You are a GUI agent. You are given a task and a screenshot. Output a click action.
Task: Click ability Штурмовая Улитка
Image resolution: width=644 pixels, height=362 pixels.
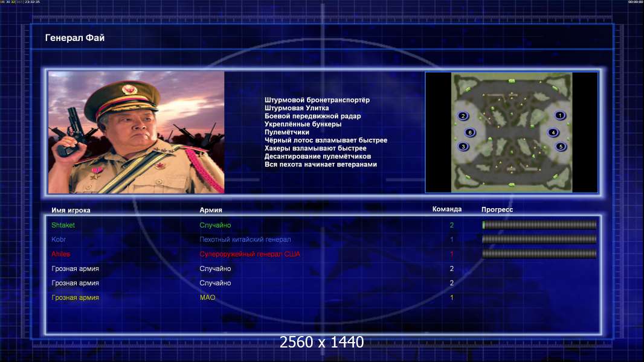(297, 108)
